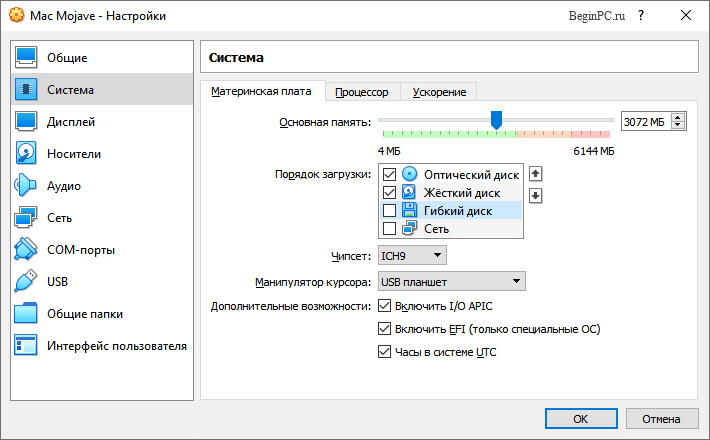
Task: Open COM-порты settings section
Action: tap(102, 249)
